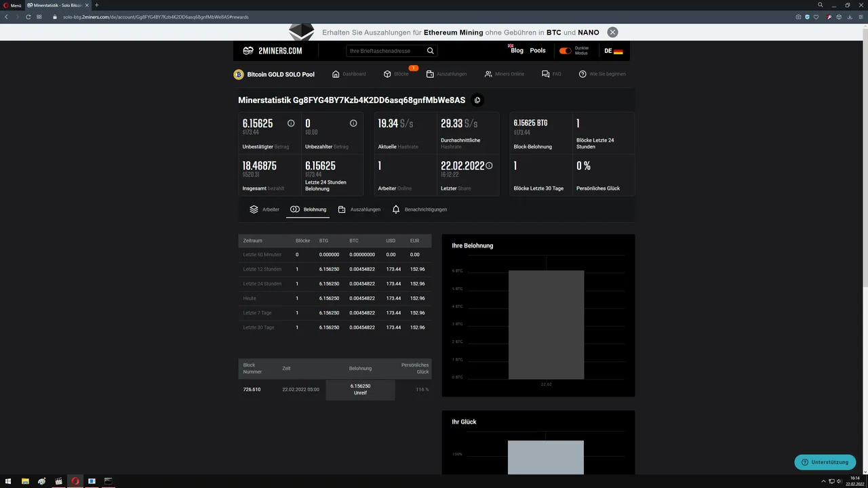The width and height of the screenshot is (868, 488).
Task: Click the Letzte 7 Tage row label
Action: (x=257, y=313)
